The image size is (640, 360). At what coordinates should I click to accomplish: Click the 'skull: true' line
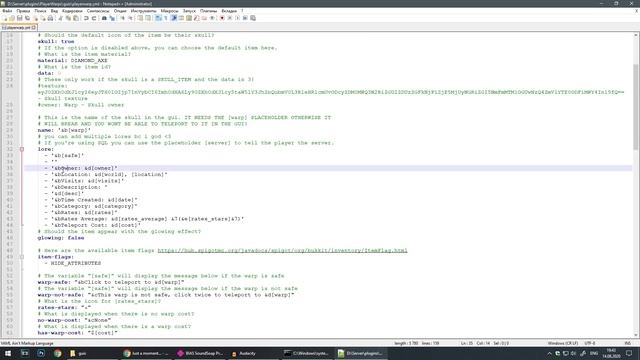pyautogui.click(x=56, y=42)
